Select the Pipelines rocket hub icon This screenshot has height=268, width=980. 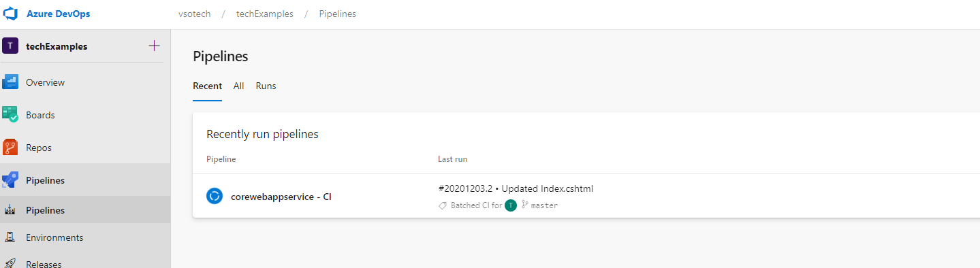tap(10, 180)
